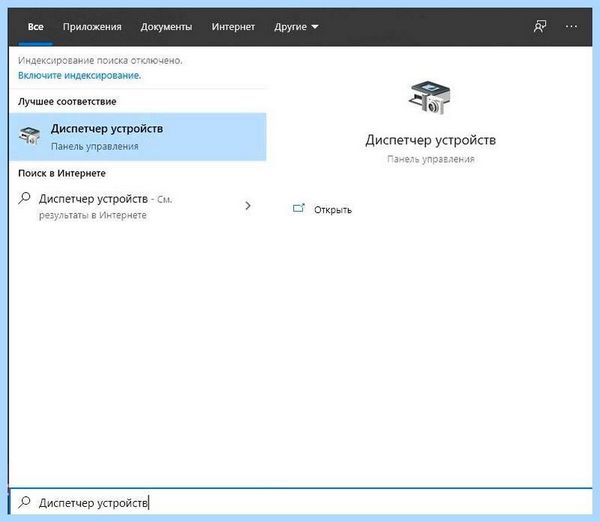Switch to the Приложения tab
600x522 pixels.
(92, 27)
